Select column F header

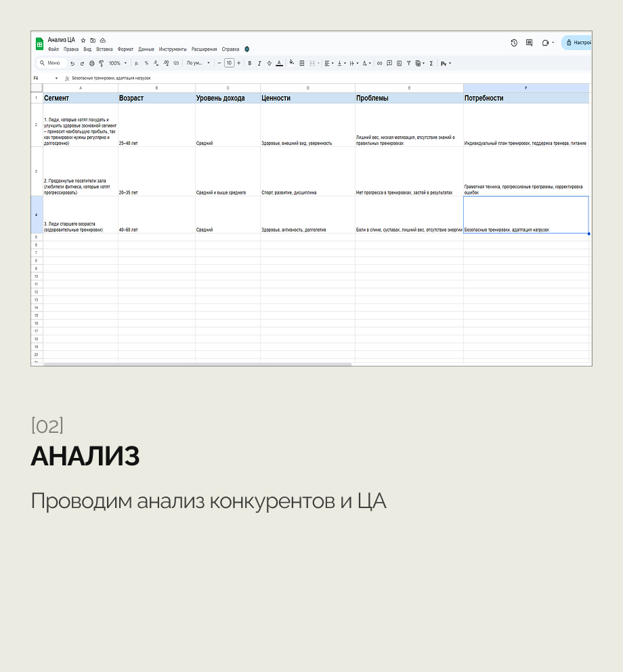525,88
